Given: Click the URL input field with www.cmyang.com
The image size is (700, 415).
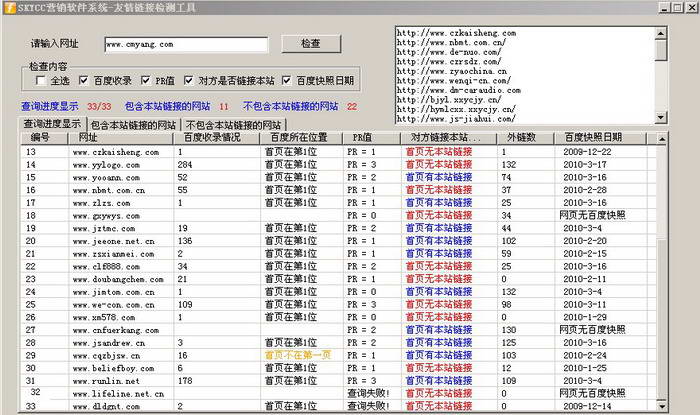Looking at the screenshot, I should [187, 45].
